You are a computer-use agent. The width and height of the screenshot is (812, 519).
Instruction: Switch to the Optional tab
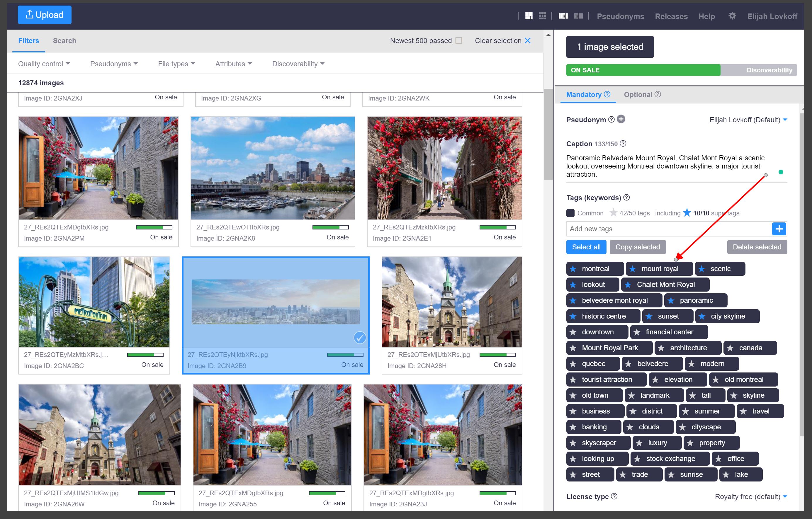638,95
